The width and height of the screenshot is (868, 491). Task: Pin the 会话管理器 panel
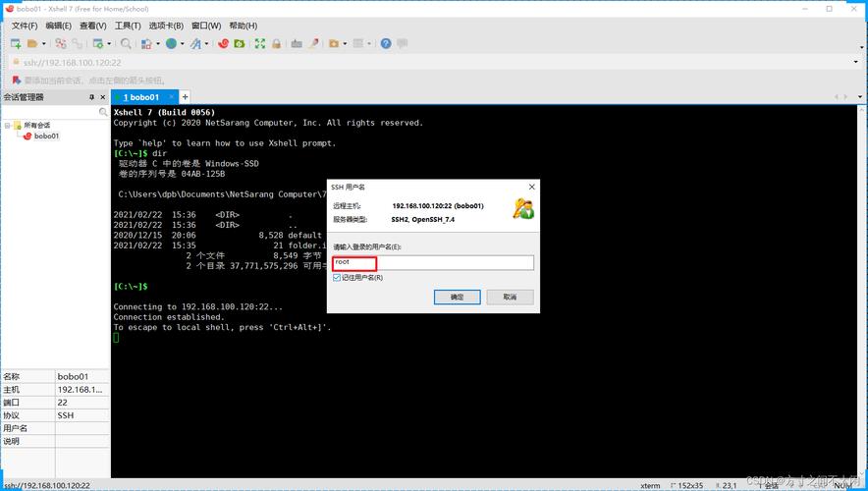[x=92, y=97]
